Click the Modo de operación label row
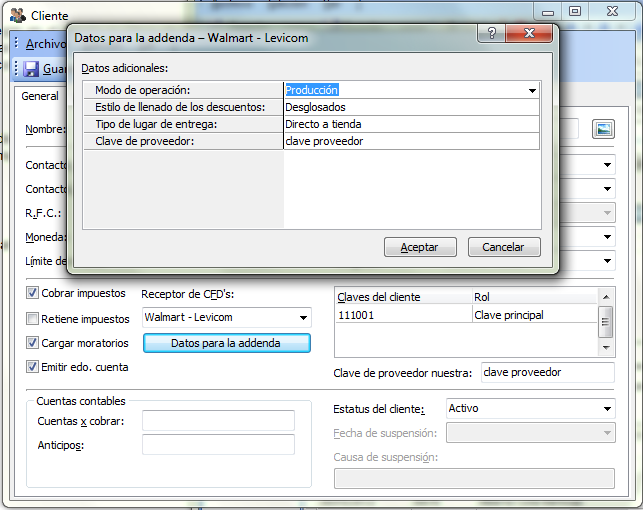Viewport: 643px width, 510px height. [x=183, y=90]
